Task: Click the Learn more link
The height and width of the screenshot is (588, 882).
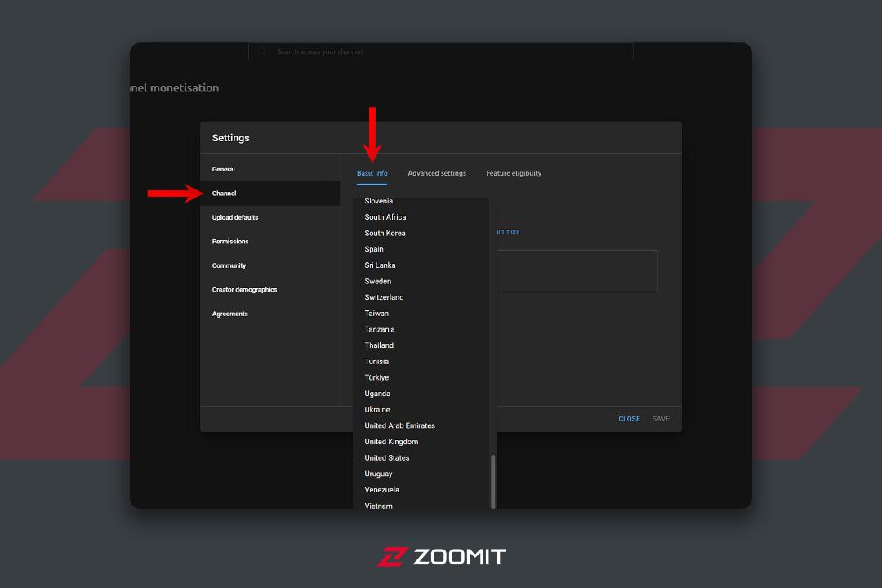Action: [x=508, y=232]
